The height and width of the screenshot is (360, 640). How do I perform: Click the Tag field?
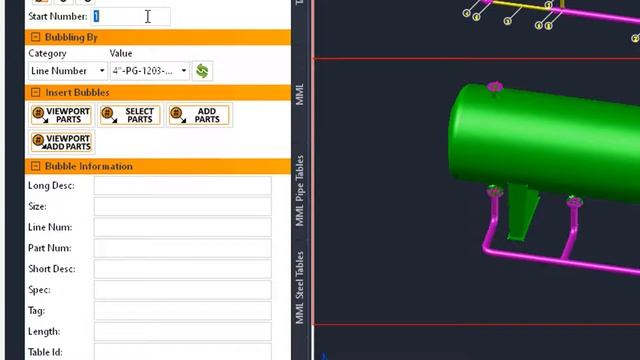pyautogui.click(x=182, y=311)
